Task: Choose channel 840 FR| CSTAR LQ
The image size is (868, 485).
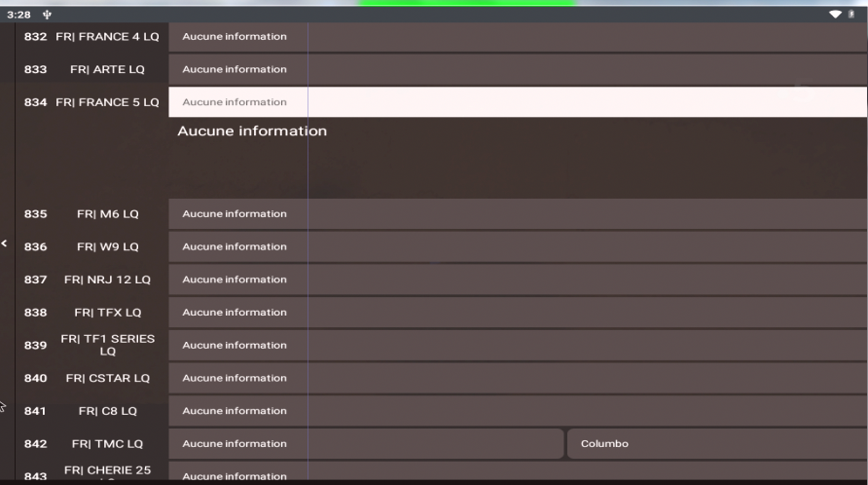Action: coord(92,378)
